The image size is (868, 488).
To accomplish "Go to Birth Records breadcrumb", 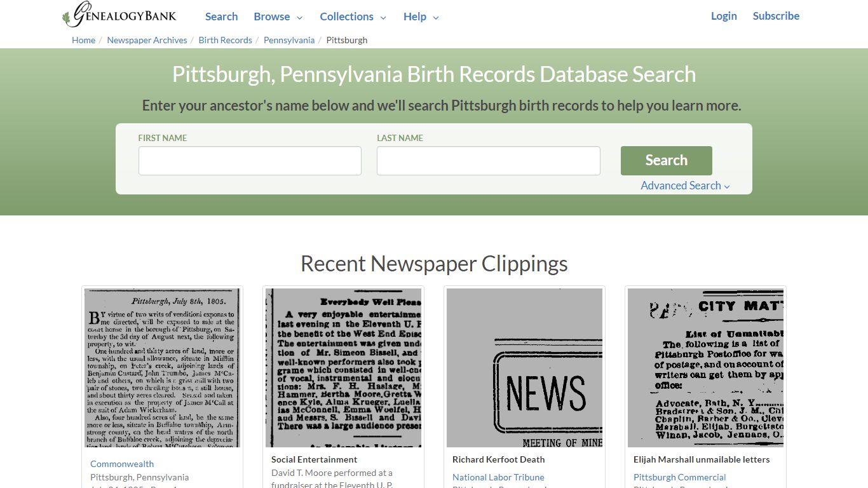I will coord(225,40).
